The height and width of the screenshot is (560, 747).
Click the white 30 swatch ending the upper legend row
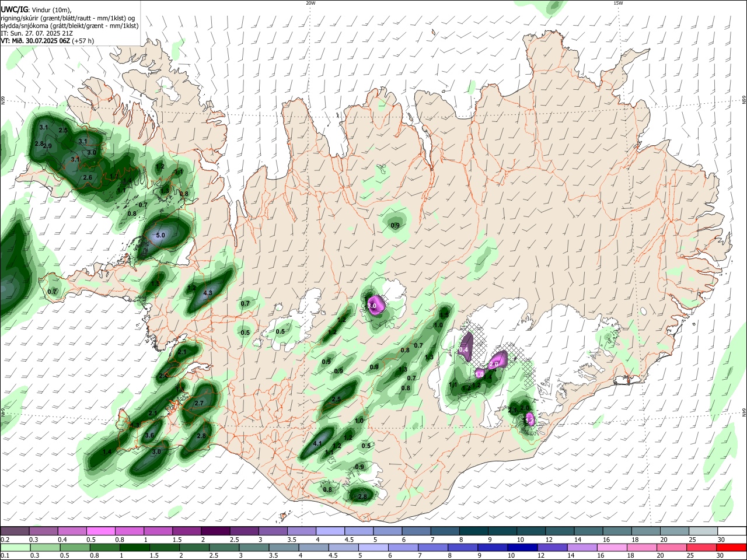[732, 531]
